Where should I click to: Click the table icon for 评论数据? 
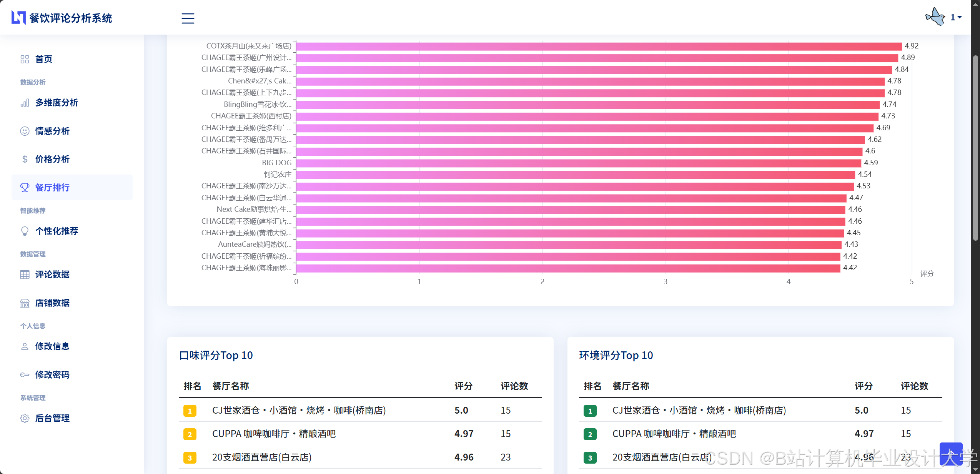25,274
